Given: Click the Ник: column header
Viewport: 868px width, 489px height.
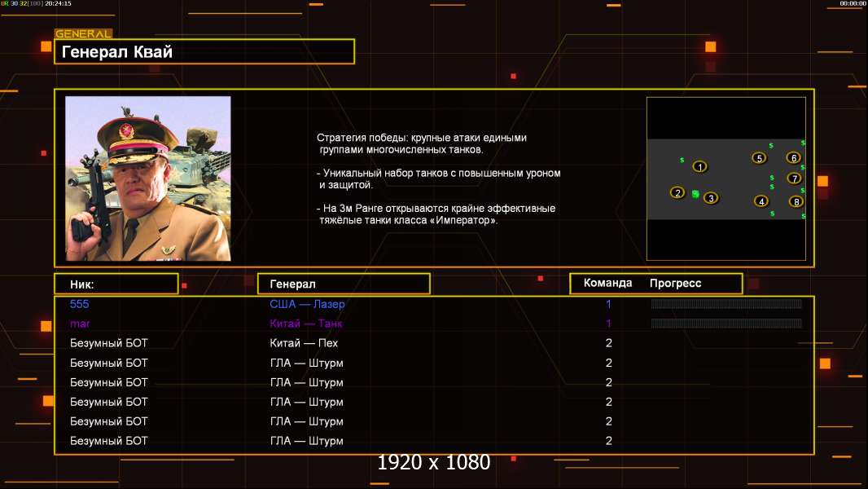Looking at the screenshot, I should [x=116, y=284].
